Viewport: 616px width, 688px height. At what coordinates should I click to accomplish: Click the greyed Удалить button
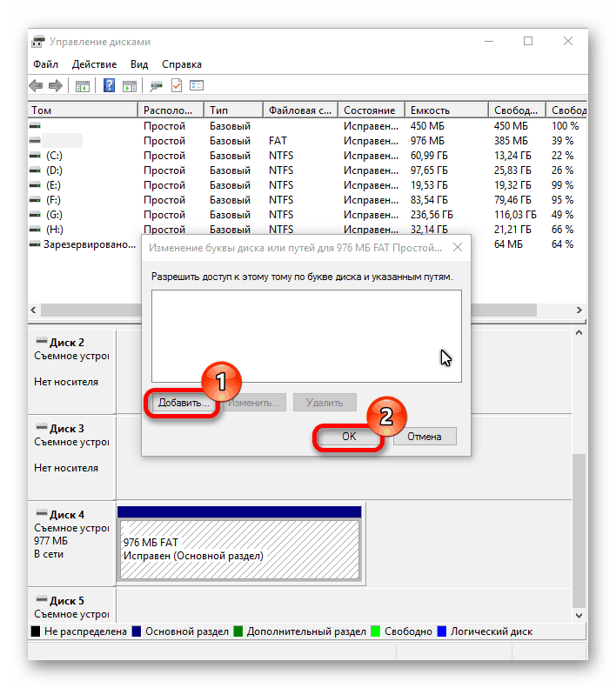click(x=325, y=403)
